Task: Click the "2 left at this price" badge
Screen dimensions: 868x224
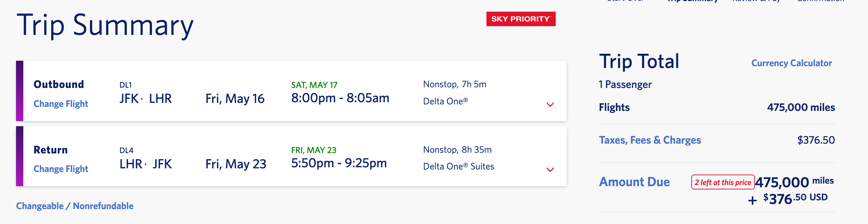Action: point(723,182)
